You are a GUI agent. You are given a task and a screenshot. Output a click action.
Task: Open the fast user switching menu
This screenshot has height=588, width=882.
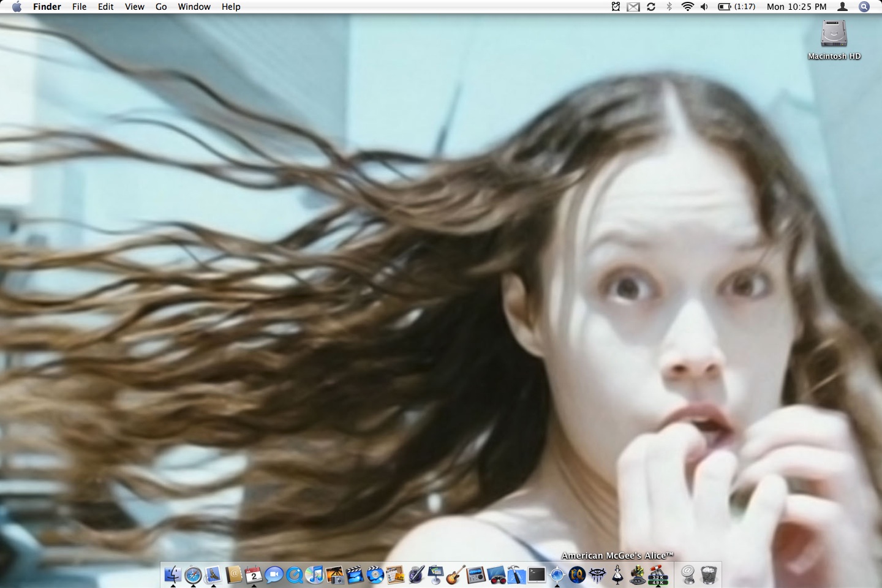tap(843, 7)
